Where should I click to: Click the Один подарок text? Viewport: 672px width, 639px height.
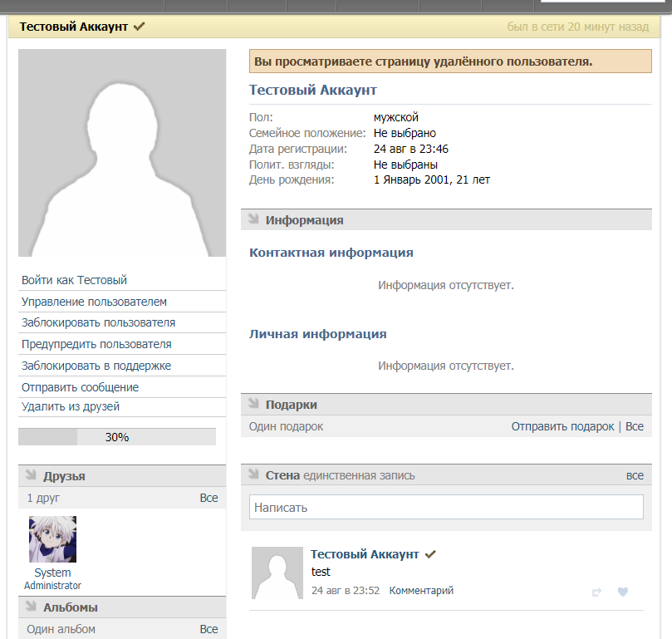[x=287, y=427]
